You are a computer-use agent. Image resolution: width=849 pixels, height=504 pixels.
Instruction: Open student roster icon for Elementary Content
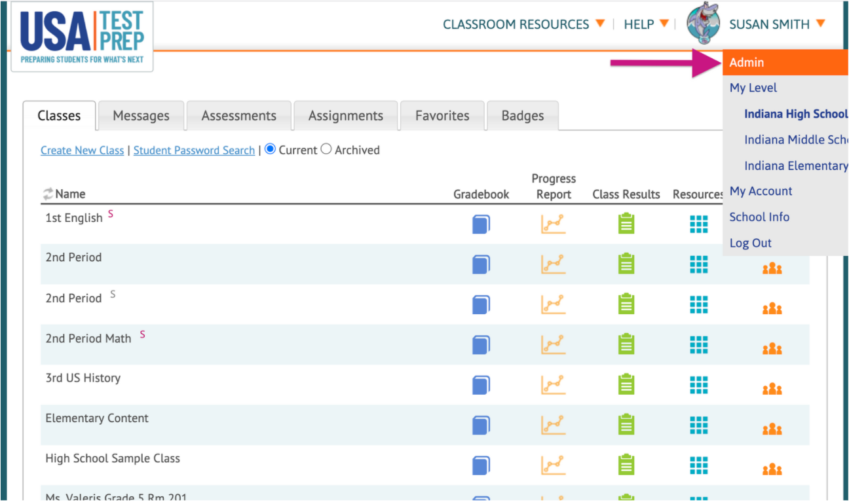click(x=772, y=430)
